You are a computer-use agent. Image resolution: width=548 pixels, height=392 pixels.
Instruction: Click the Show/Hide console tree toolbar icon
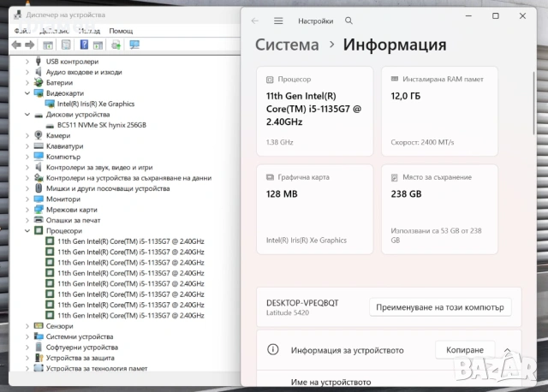(x=48, y=45)
